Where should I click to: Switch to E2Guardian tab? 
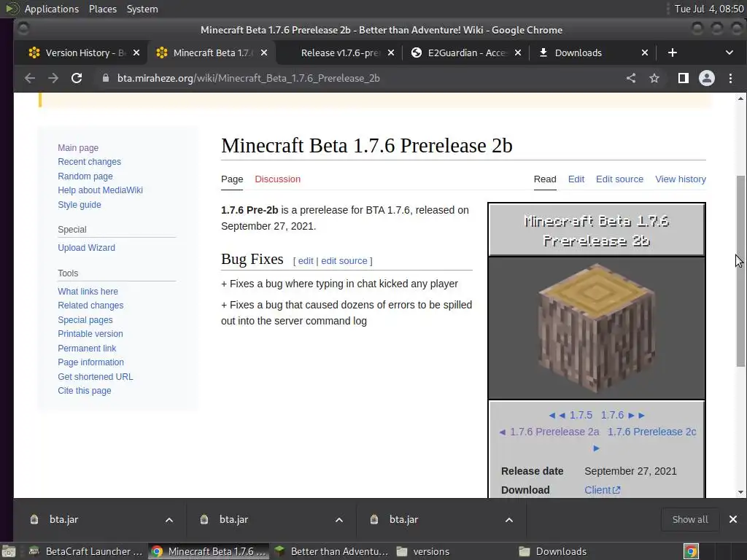(466, 52)
